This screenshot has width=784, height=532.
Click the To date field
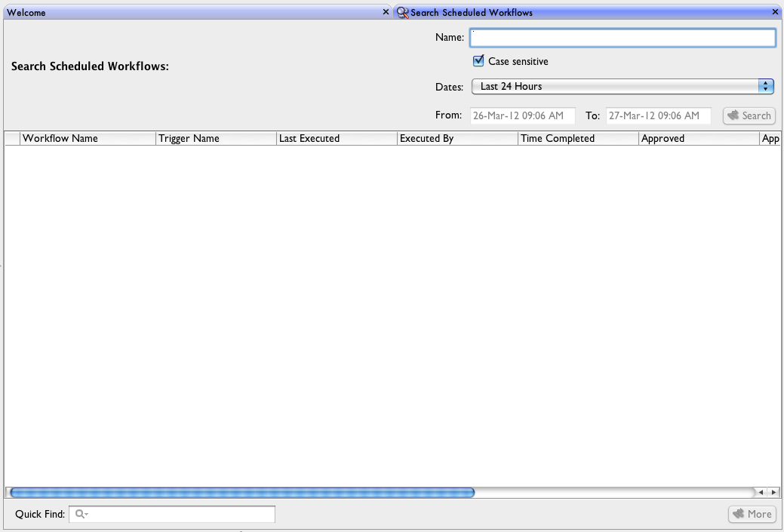656,115
